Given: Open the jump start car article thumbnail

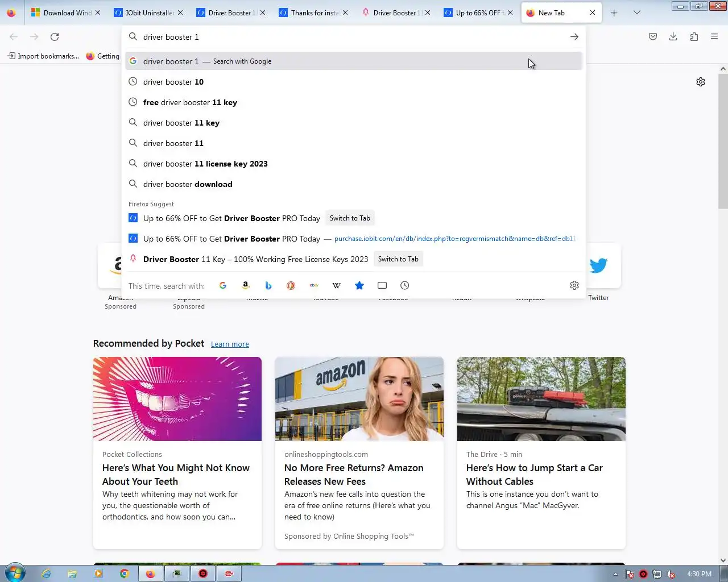Looking at the screenshot, I should 541,399.
